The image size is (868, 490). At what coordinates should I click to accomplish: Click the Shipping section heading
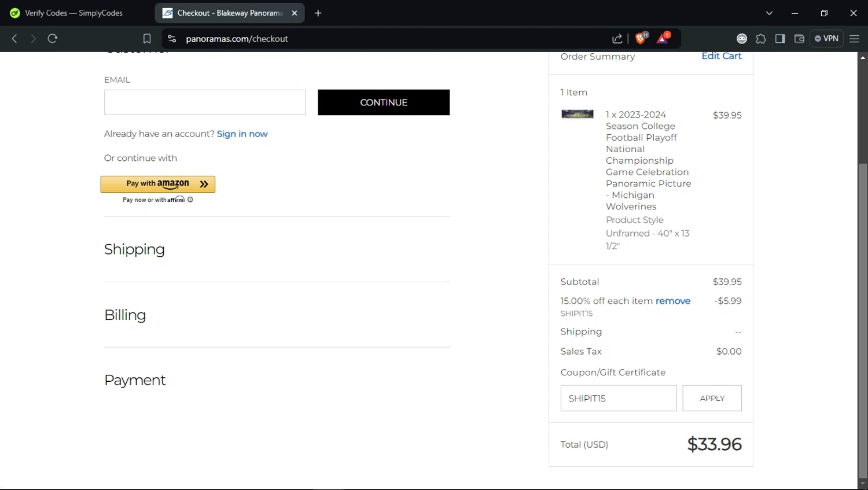(134, 249)
